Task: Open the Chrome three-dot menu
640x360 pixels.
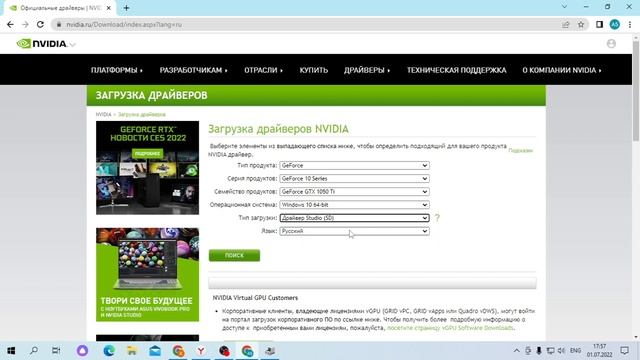Action: click(x=630, y=24)
